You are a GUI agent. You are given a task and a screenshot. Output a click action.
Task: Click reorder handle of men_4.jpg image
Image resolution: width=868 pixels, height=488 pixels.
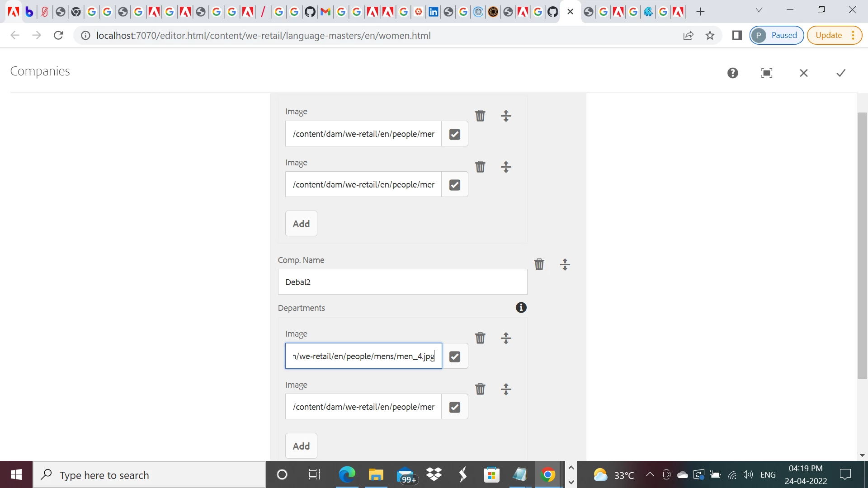pos(506,338)
